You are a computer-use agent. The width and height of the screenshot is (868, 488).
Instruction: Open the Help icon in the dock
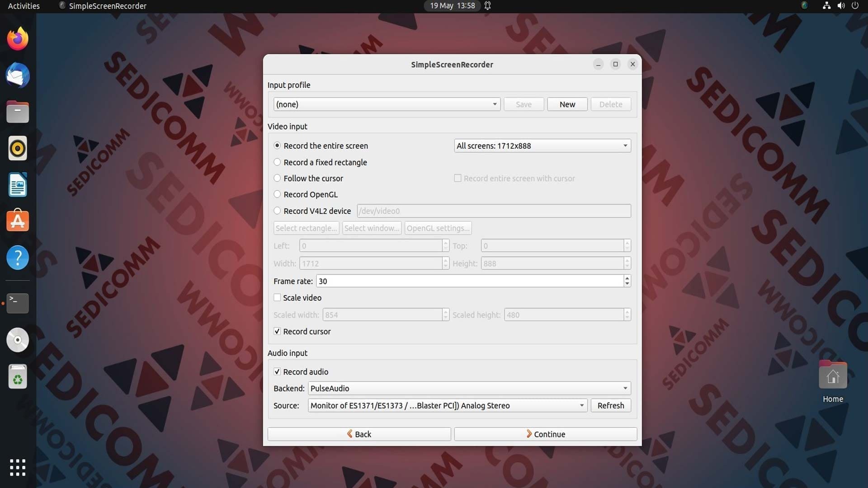[x=18, y=258]
